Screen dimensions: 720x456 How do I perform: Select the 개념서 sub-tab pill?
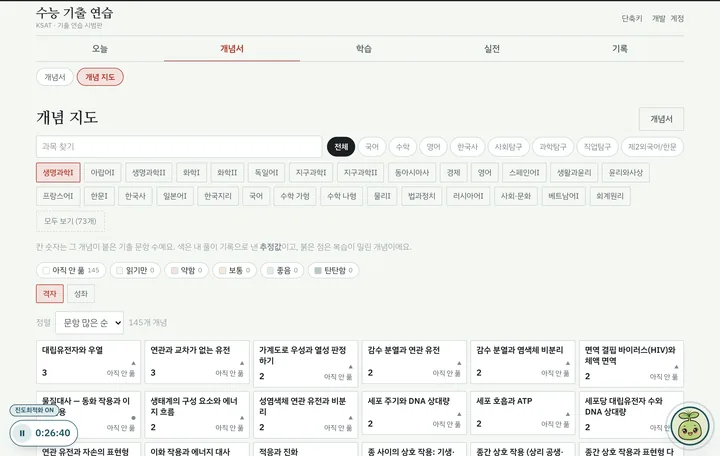[55, 77]
